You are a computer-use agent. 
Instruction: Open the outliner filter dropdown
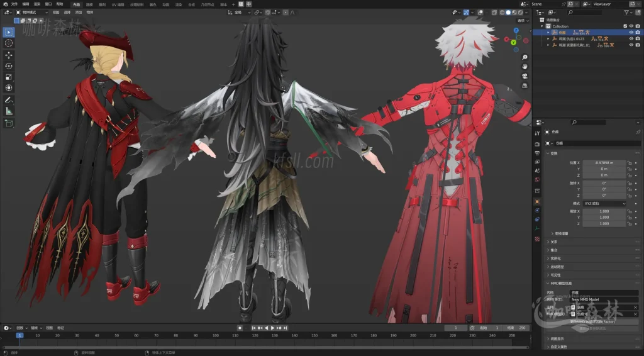pos(628,13)
